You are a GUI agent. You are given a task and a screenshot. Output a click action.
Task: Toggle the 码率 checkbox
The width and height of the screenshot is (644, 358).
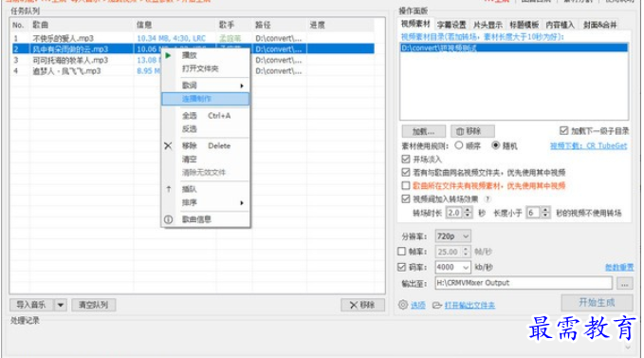pos(402,267)
